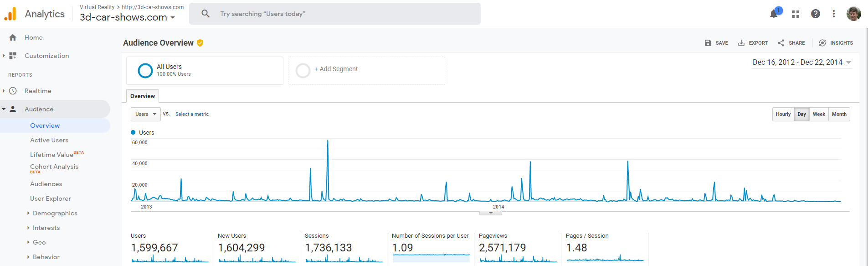Screen dimensions: 868x266
Task: Collapse the chart with the bottom arrow handle
Action: tap(491, 213)
